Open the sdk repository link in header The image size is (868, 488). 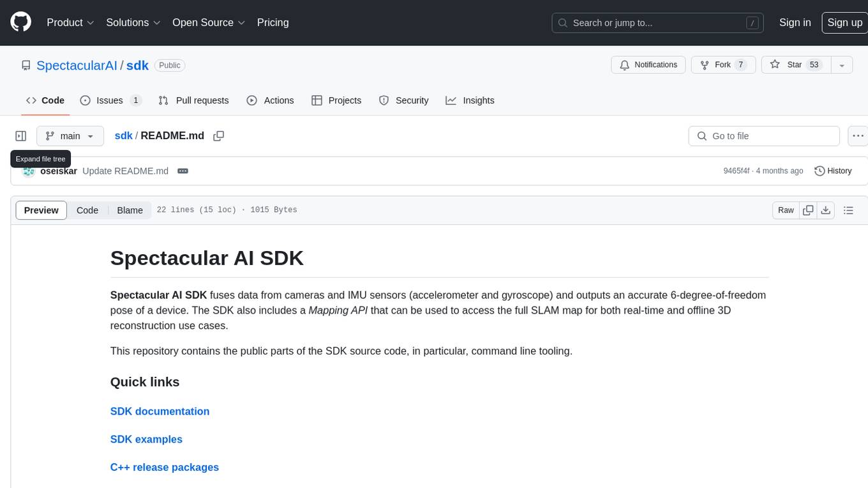pos(137,65)
